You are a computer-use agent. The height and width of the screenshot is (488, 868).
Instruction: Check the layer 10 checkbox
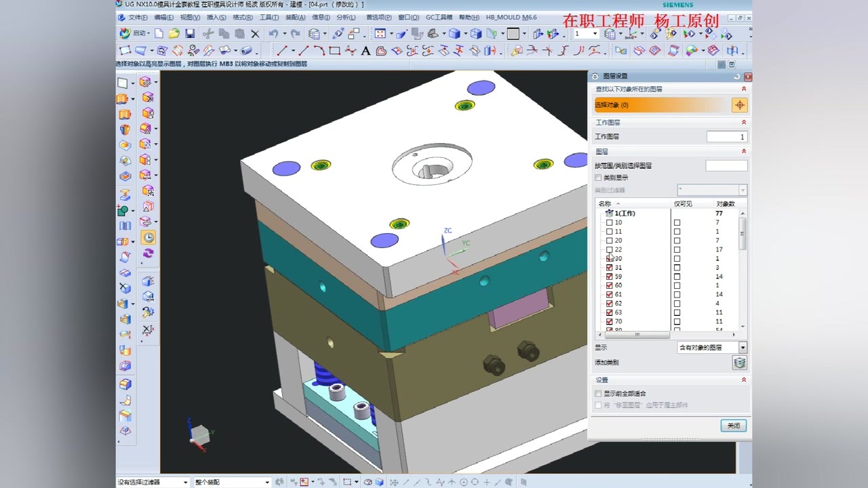click(609, 222)
